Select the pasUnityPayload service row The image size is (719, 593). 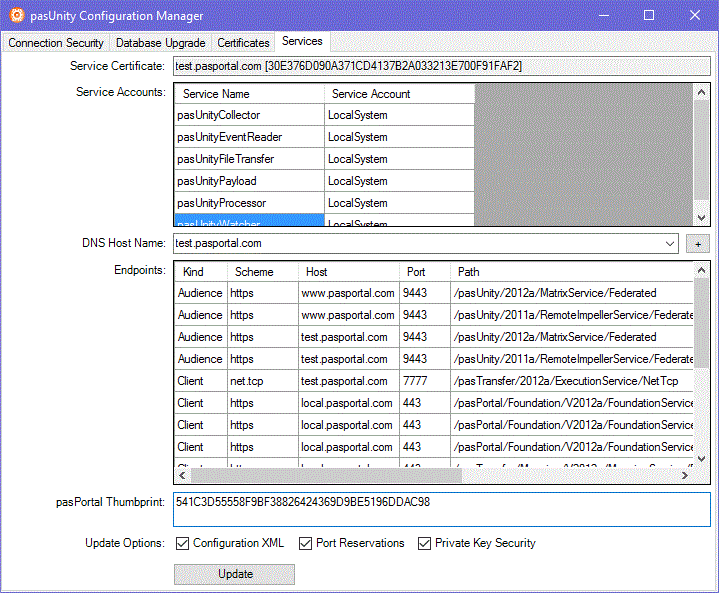(249, 181)
